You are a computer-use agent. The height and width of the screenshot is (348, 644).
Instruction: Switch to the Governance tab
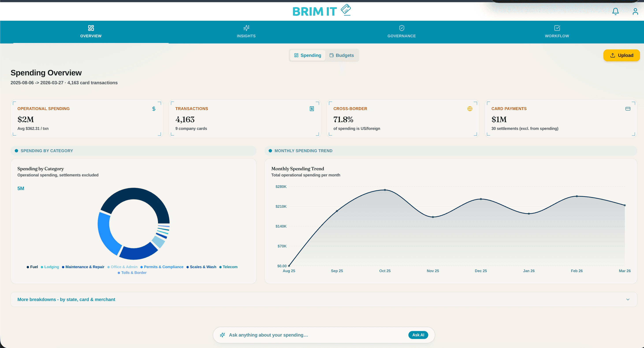tap(402, 32)
